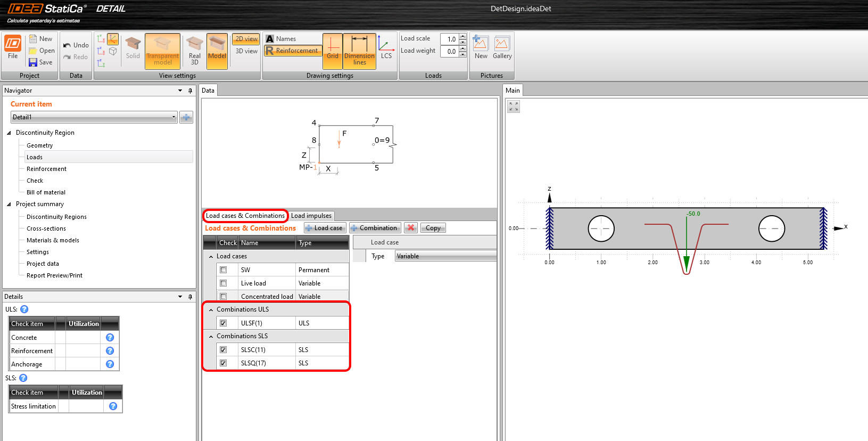The width and height of the screenshot is (868, 441).
Task: Open the Detail1 current item dropdown
Action: point(173,117)
